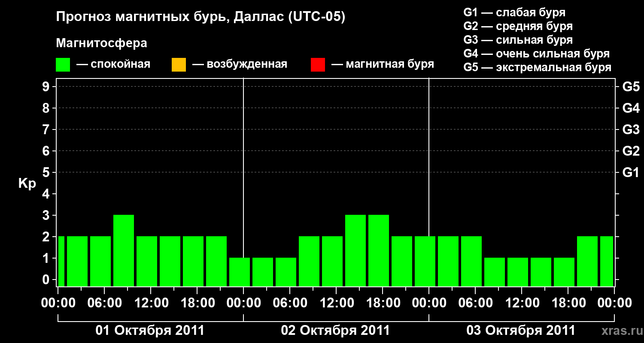The height and width of the screenshot is (343, 644).
Task: Click the 'G3' right-axis label
Action: point(631,129)
